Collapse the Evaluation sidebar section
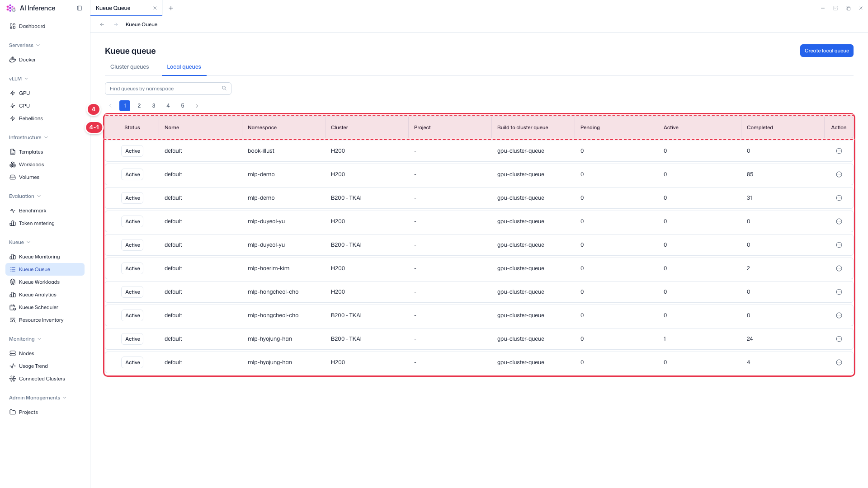868x488 pixels. tap(25, 196)
